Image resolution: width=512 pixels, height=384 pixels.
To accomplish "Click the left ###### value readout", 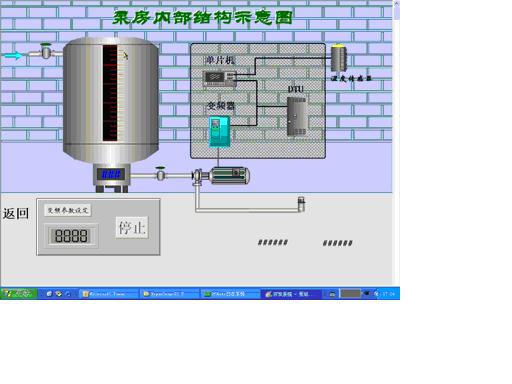I will click(x=273, y=242).
